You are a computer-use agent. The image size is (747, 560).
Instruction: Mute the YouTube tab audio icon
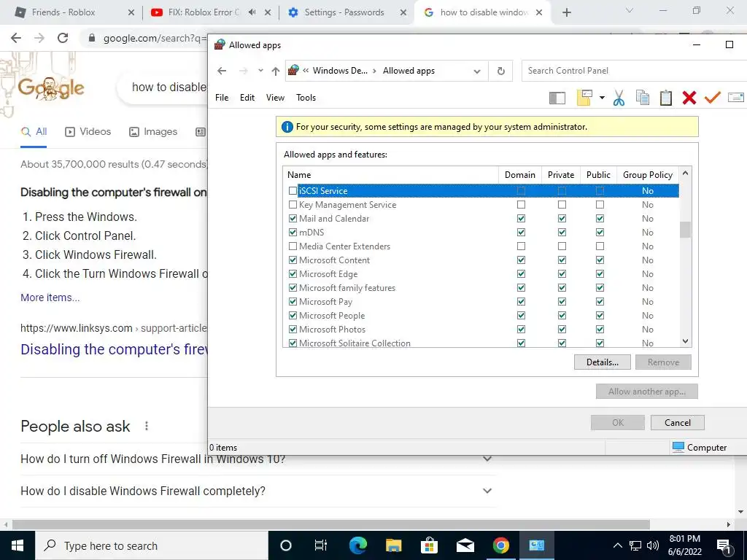pyautogui.click(x=252, y=12)
